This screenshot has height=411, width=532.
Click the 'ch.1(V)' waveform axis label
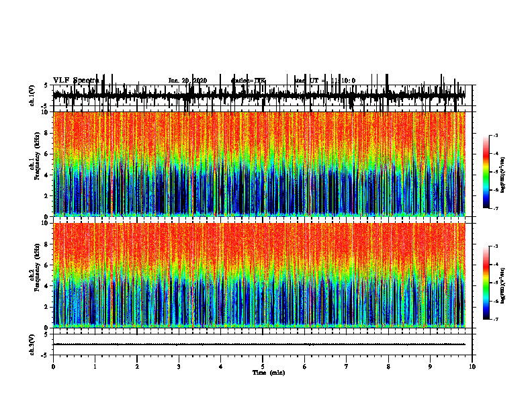(32, 95)
